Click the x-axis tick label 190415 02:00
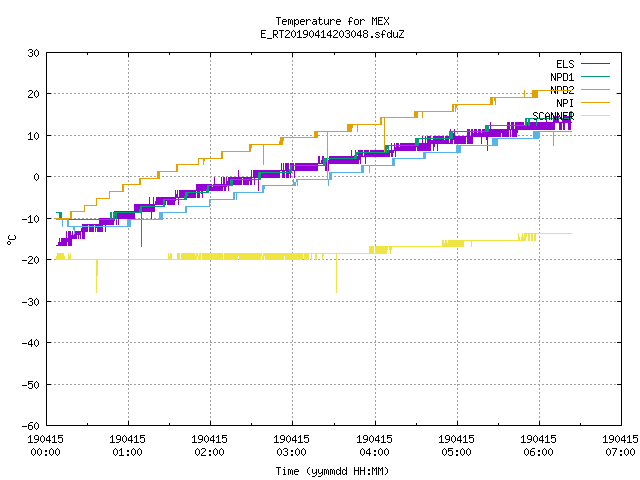 (x=209, y=446)
